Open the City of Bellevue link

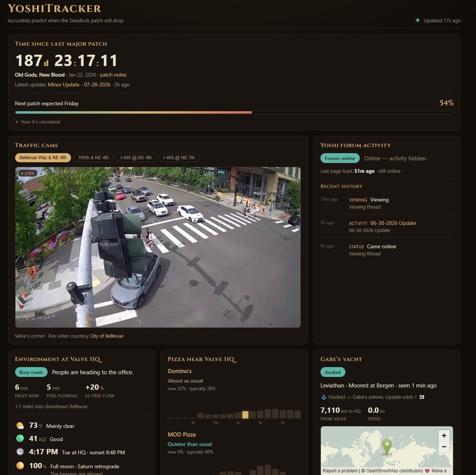[x=106, y=336]
